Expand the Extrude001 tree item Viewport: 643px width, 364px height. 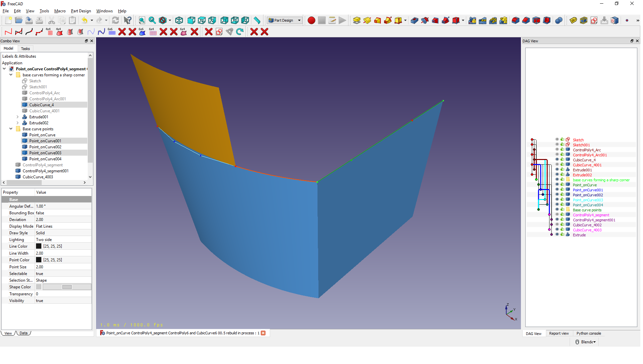click(x=18, y=117)
